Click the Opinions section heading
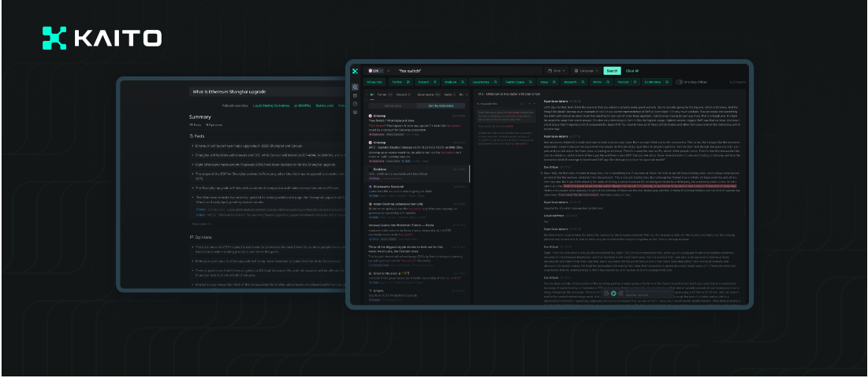The width and height of the screenshot is (868, 378). pos(200,236)
